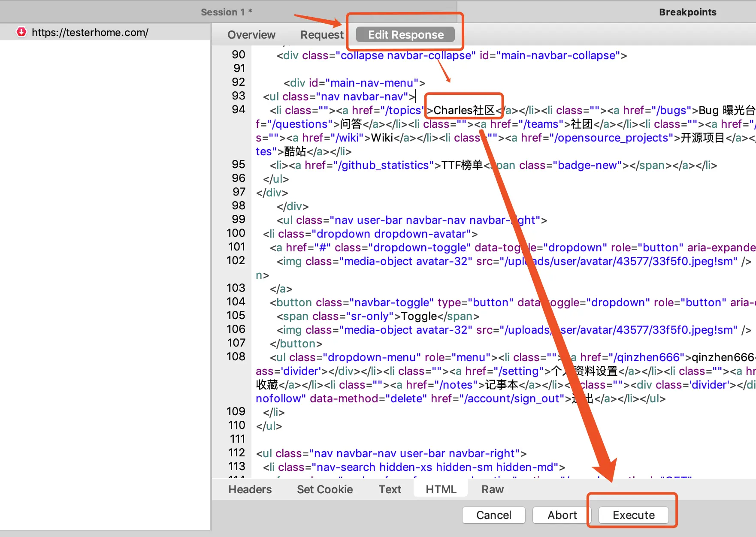This screenshot has height=537, width=756.
Task: Switch to the Session 1 tab
Action: click(x=226, y=12)
